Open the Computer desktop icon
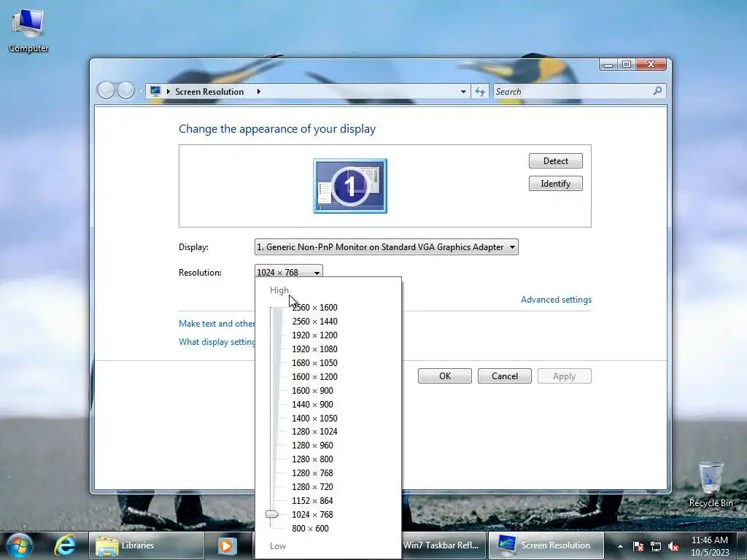Screen dimensions: 747x560 [28, 31]
